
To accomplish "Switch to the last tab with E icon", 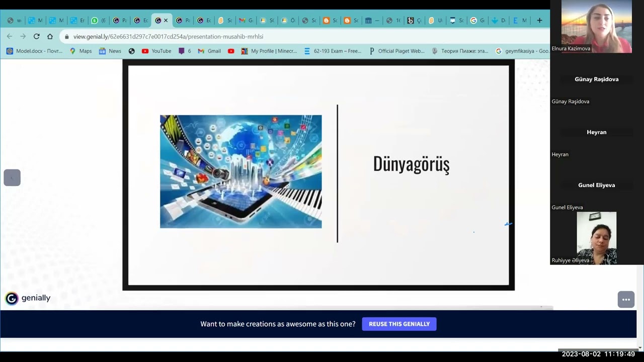I will [x=519, y=21].
